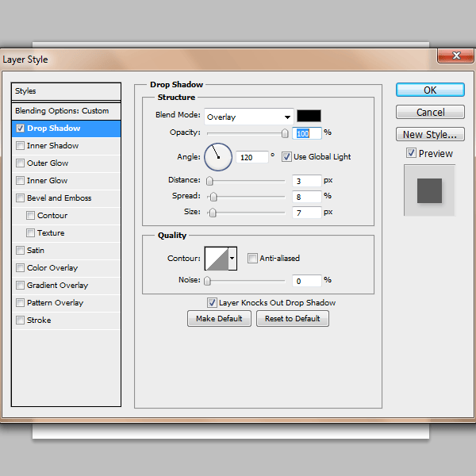
Task: Select the Styles list entry
Action: [x=66, y=91]
